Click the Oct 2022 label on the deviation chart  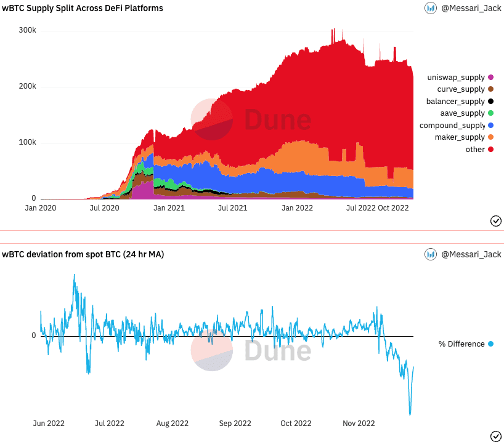point(296,424)
